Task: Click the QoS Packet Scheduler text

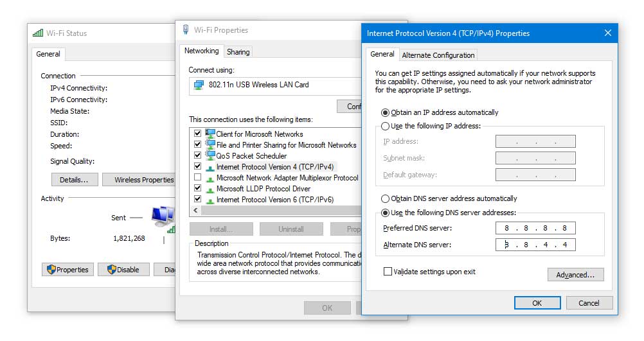Action: (251, 156)
